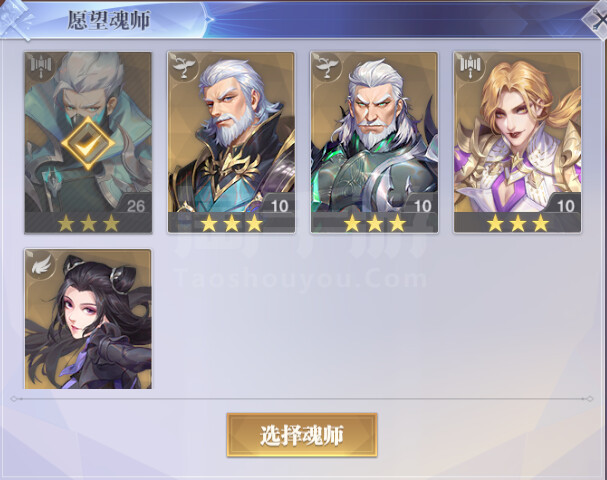The height and width of the screenshot is (480, 607).
Task: Click the class icon on the blonde hero card
Action: [x=470, y=66]
